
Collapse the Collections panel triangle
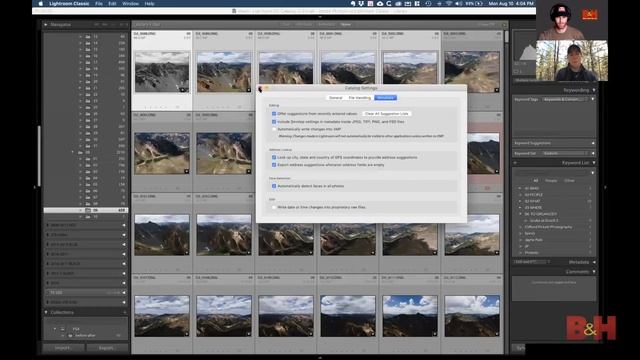click(46, 312)
